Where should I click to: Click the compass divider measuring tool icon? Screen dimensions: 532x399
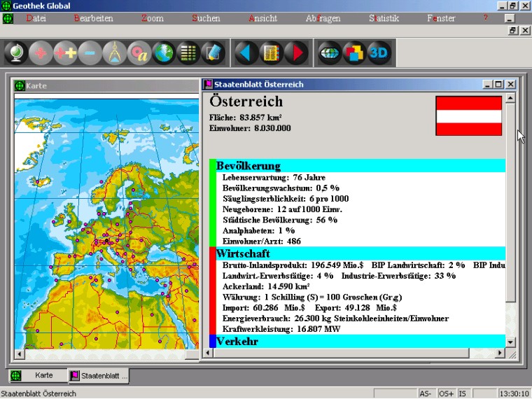(114, 53)
